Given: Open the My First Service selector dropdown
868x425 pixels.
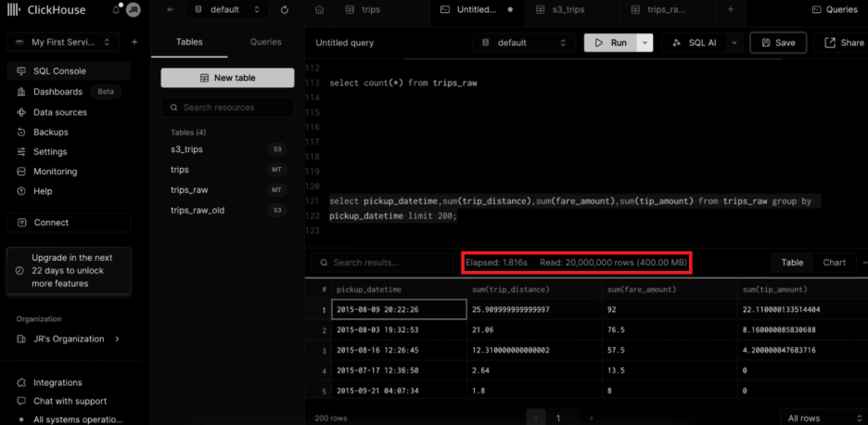Looking at the screenshot, I should pyautogui.click(x=62, y=42).
